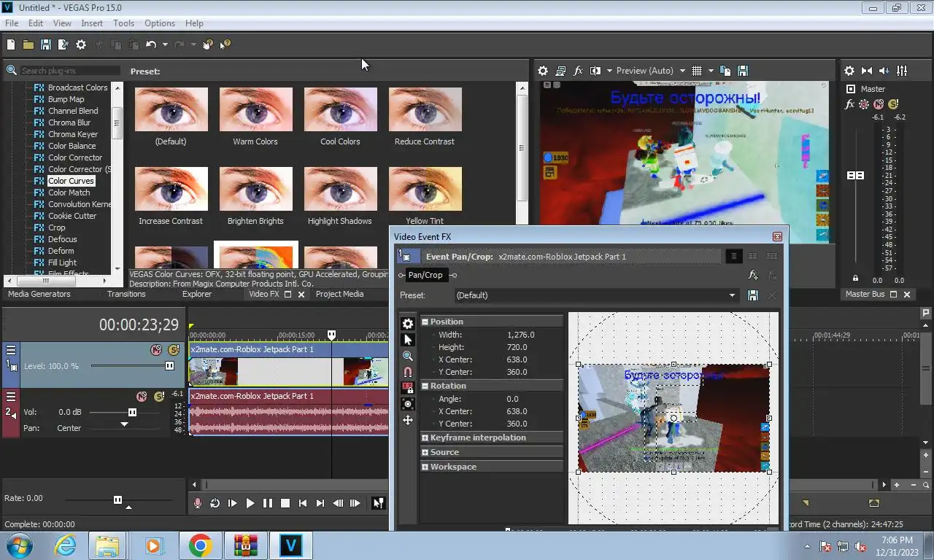
Task: Open the mixing console icon
Action: (x=902, y=71)
